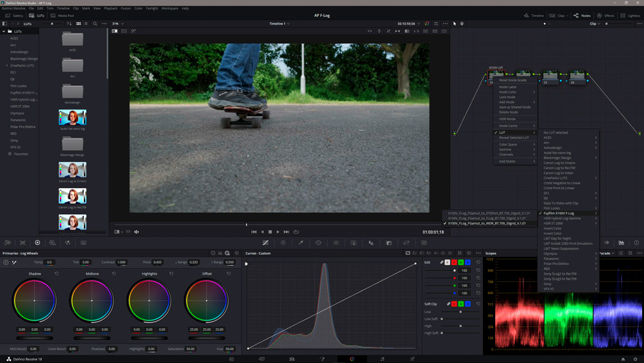The height and width of the screenshot is (363, 644).
Task: Adjust the Shadow master wheel slider
Action: click(x=35, y=338)
